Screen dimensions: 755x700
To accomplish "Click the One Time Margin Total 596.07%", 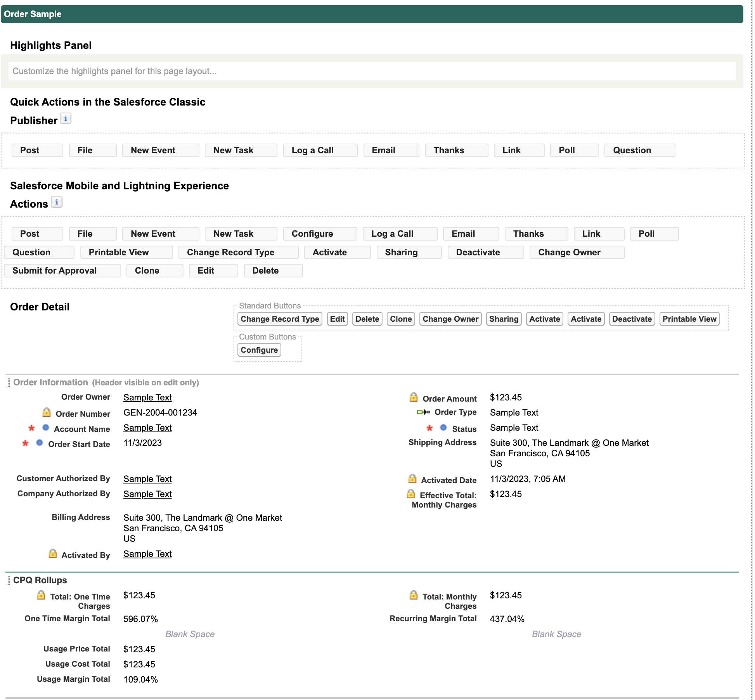I will coord(140,619).
